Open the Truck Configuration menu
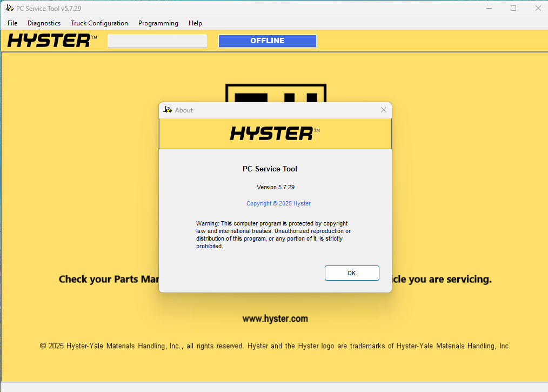This screenshot has height=392, width=548. [x=99, y=23]
